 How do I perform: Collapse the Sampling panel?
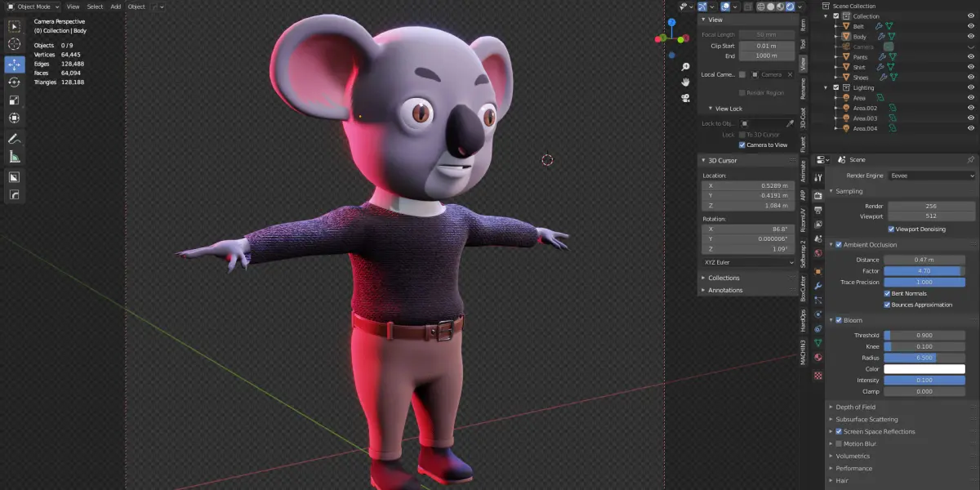[x=849, y=191]
